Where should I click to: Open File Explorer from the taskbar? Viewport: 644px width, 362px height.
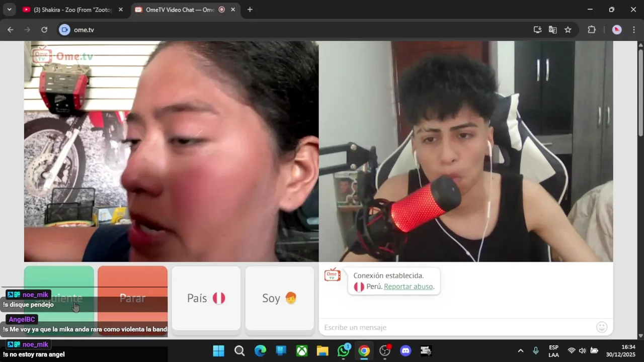click(x=323, y=351)
